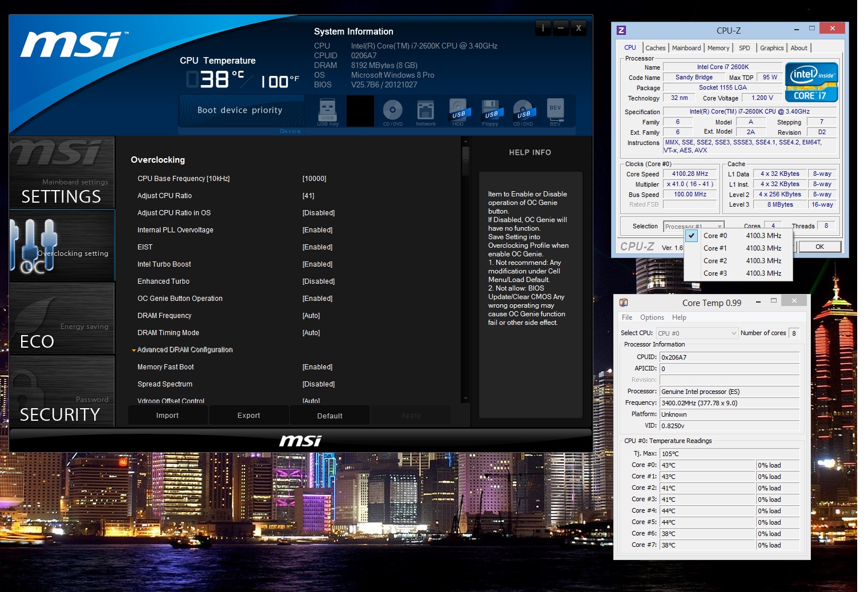Click the Core Temp window title icon

(624, 303)
